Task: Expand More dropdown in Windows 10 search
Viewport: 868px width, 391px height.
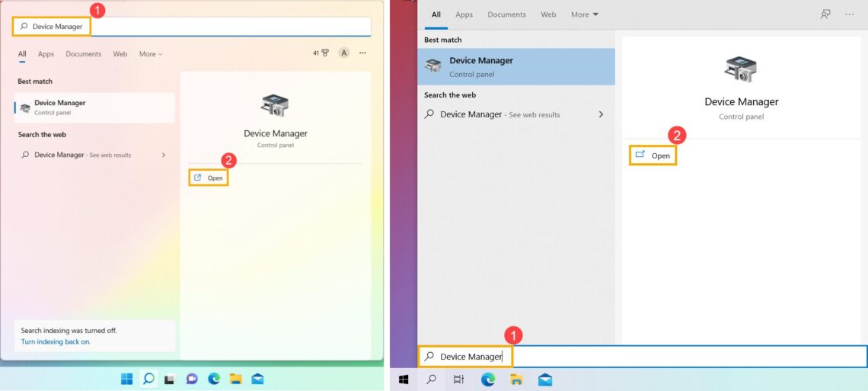Action: tap(585, 15)
